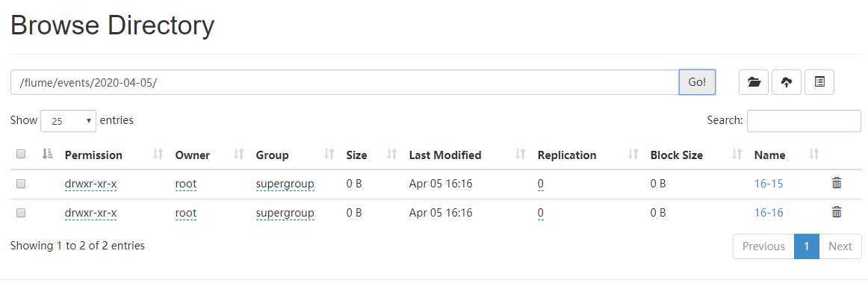Image resolution: width=868 pixels, height=289 pixels.
Task: Click the Go! button
Action: (697, 82)
